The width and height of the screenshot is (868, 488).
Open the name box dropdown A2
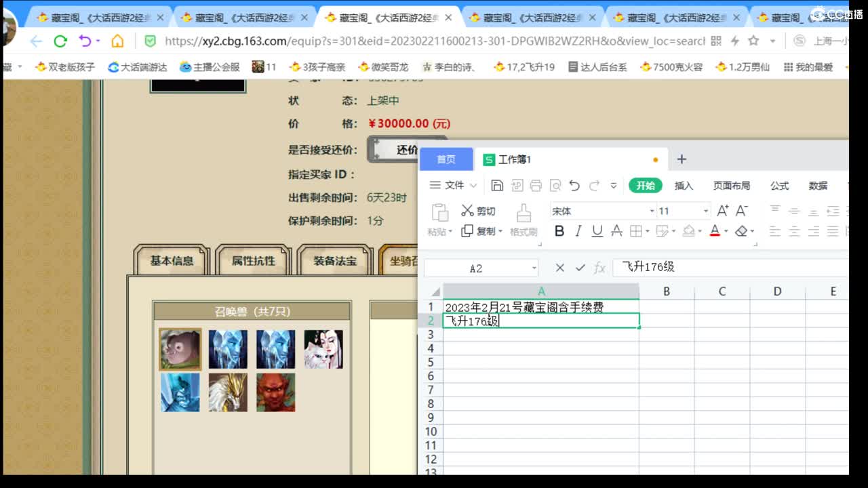[534, 268]
